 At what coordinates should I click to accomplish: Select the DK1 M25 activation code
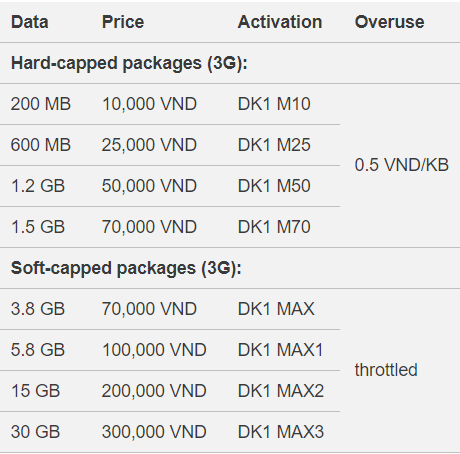coord(274,145)
